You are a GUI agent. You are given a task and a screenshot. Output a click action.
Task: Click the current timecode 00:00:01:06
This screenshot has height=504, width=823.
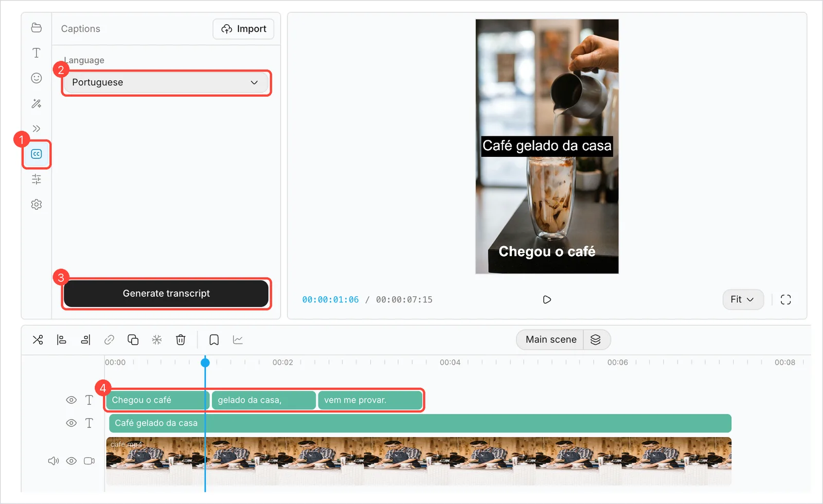(x=330, y=299)
